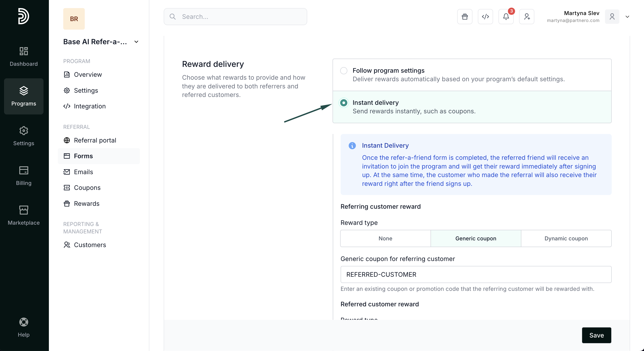Click the Martyna Slev profile avatar

coord(612,17)
